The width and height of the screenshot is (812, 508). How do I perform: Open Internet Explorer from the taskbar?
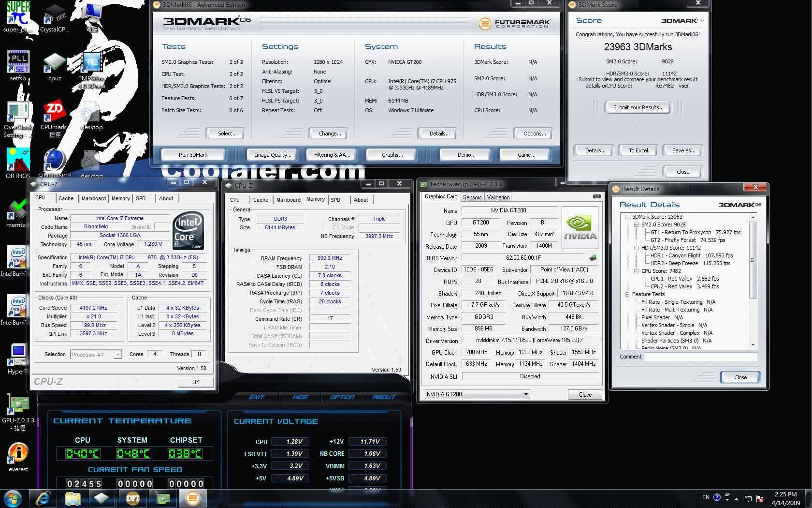(x=43, y=498)
